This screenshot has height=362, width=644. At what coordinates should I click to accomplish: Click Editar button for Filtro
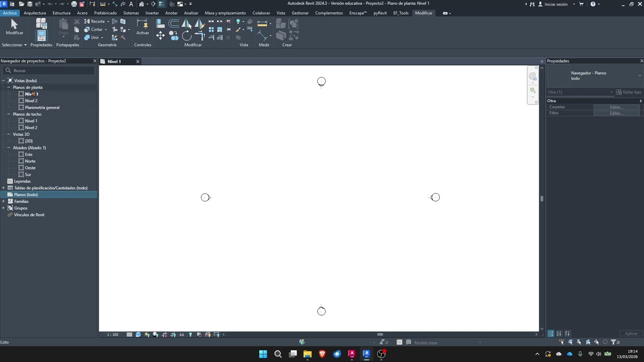pyautogui.click(x=616, y=113)
